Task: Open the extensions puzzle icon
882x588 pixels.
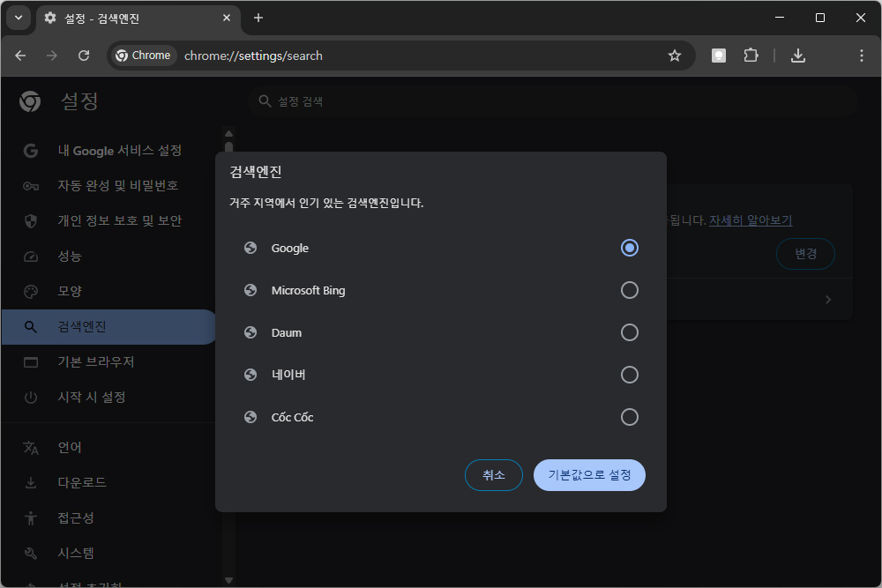Action: point(751,56)
